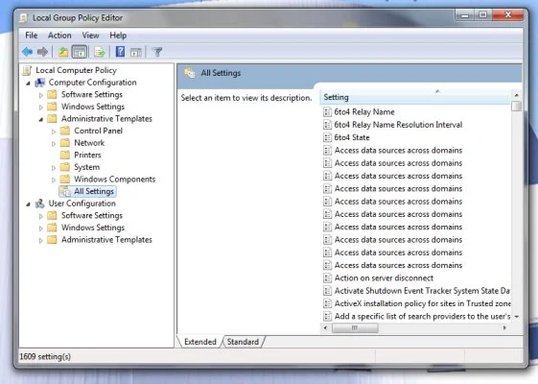This screenshot has height=384, width=538.
Task: Click the Control Panel folder icon
Action: 65,131
